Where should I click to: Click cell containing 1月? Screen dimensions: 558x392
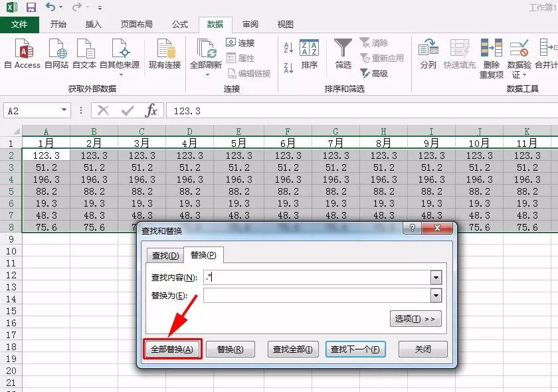[46, 143]
